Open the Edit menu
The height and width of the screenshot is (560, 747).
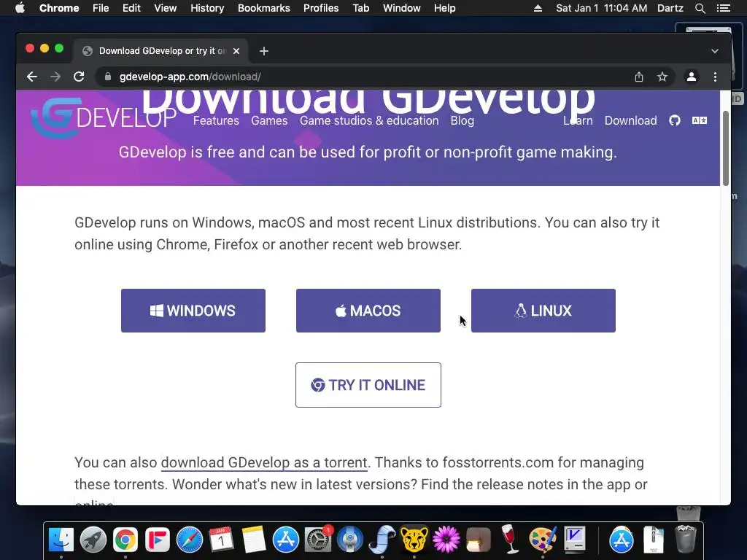(131, 8)
